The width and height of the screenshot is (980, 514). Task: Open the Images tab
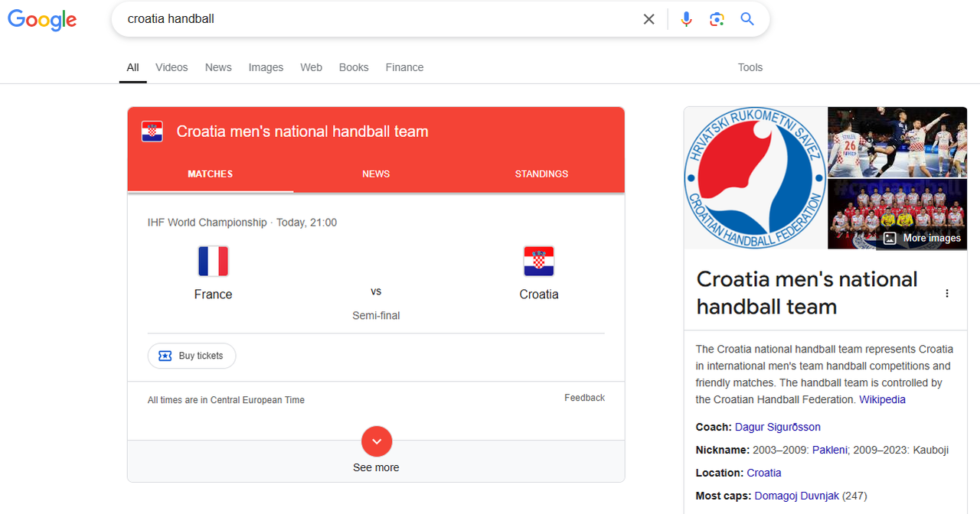pos(266,67)
